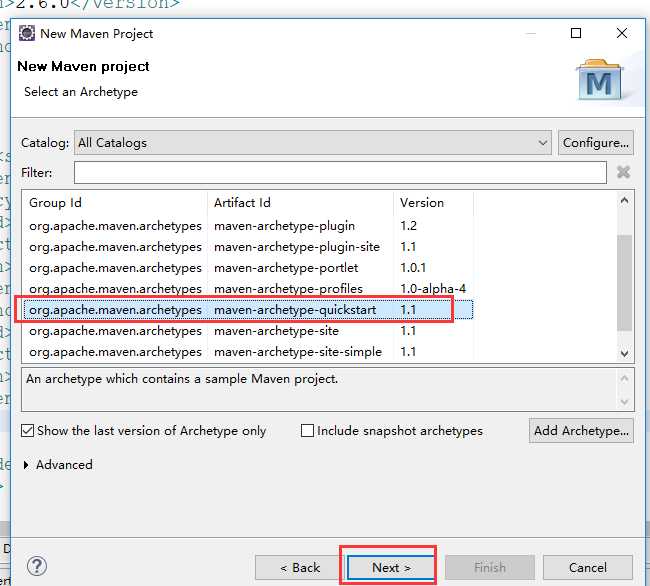This screenshot has height=586, width=650.
Task: Click the Add Archetype... button
Action: point(581,431)
